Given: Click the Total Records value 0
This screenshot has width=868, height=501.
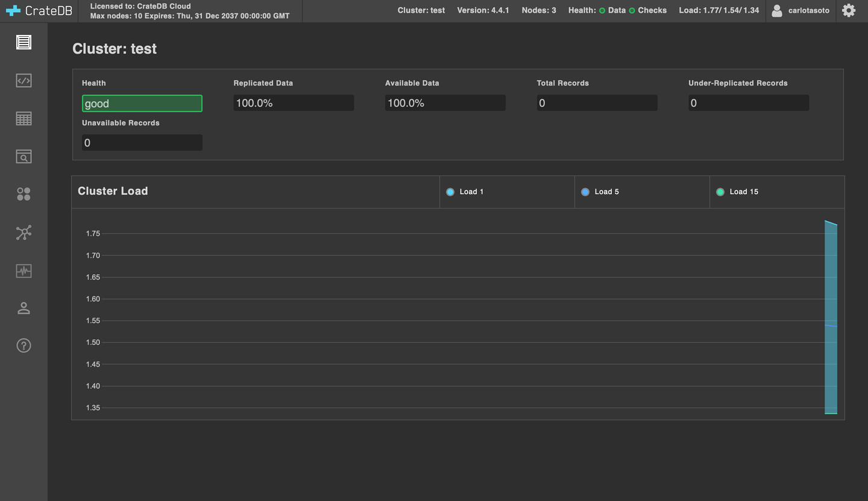Looking at the screenshot, I should [x=597, y=103].
